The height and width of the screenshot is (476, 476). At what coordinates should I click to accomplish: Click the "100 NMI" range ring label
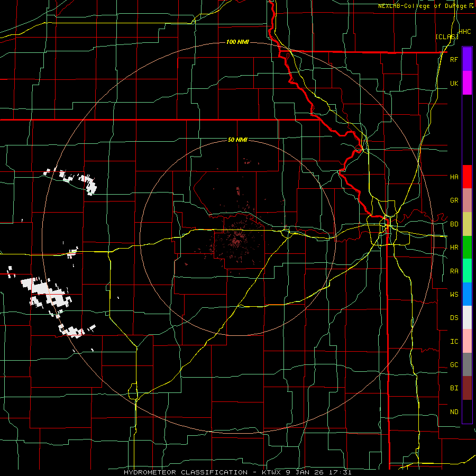237,42
